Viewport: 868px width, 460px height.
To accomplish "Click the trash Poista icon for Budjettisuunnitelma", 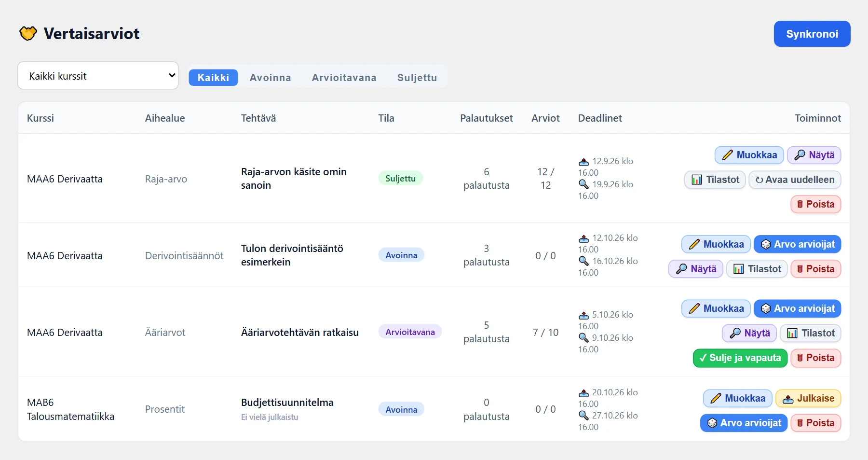I will point(800,423).
